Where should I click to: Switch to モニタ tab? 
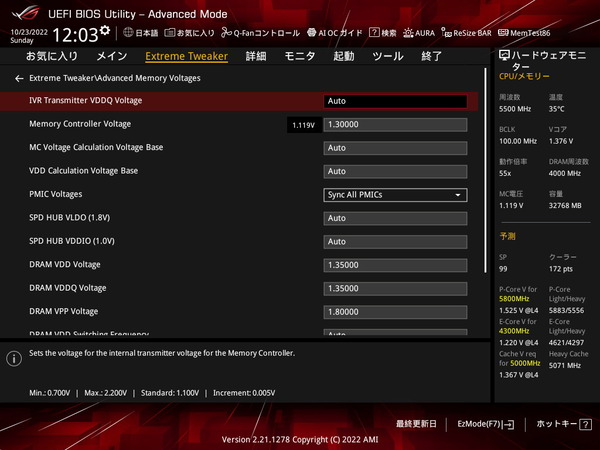click(x=300, y=56)
